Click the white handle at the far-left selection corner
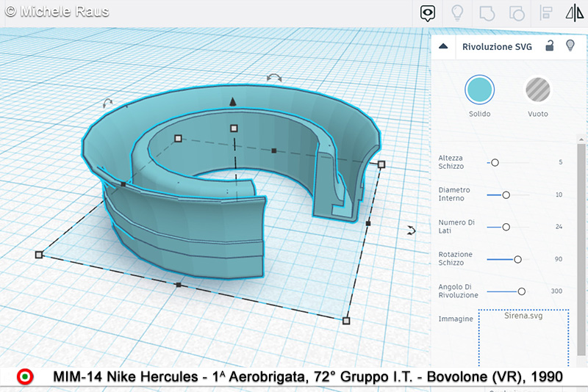 click(x=39, y=255)
